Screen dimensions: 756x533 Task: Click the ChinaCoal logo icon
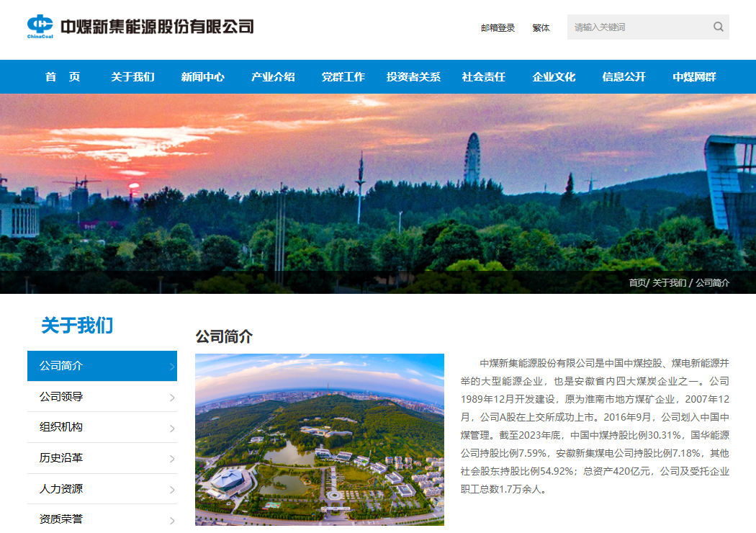click(40, 26)
